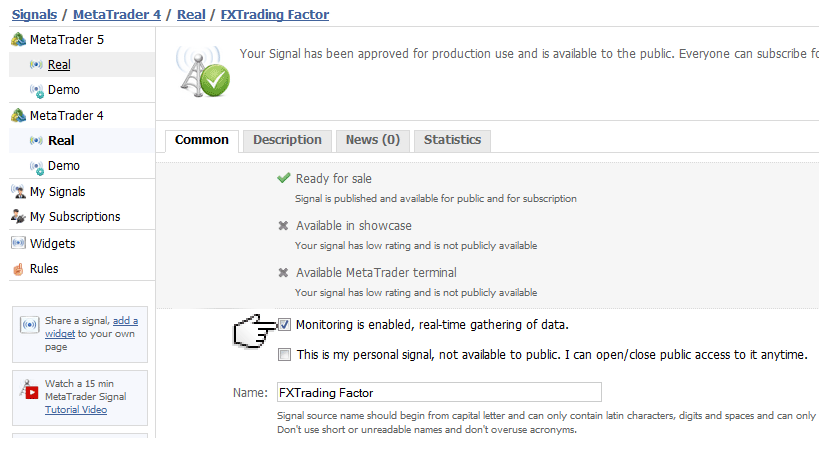Click the My Signals people icon

(18, 192)
